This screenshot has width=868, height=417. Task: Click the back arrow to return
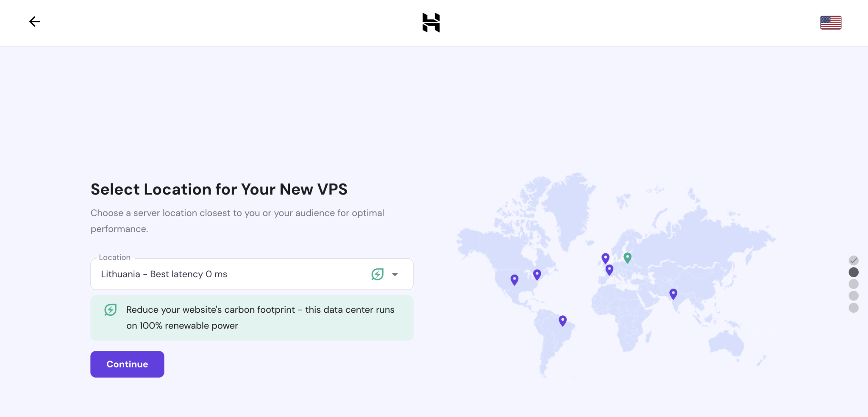34,21
